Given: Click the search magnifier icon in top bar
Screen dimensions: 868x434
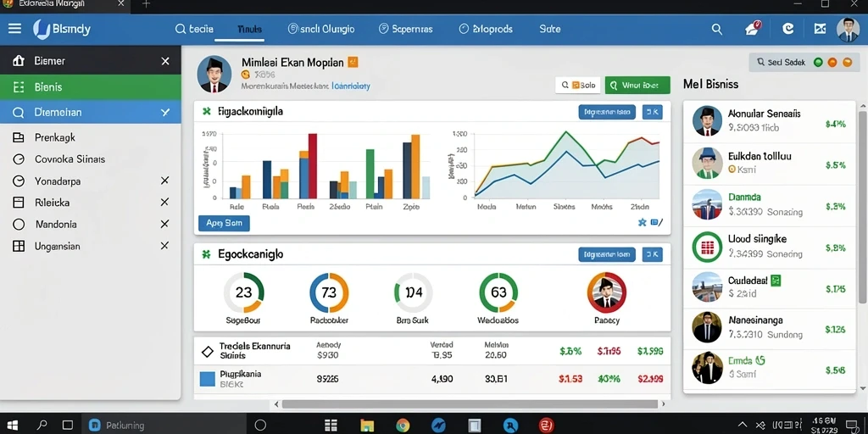Looking at the screenshot, I should point(717,30).
